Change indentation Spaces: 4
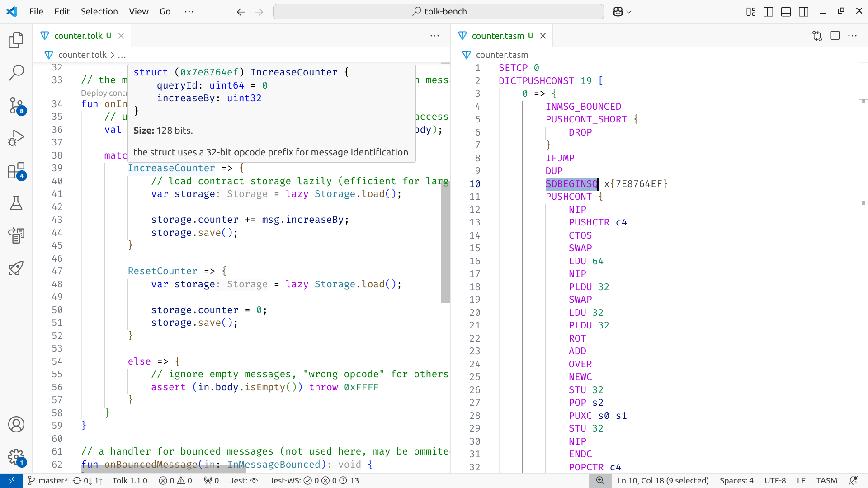Screen dimensions: 868x488 736,481
